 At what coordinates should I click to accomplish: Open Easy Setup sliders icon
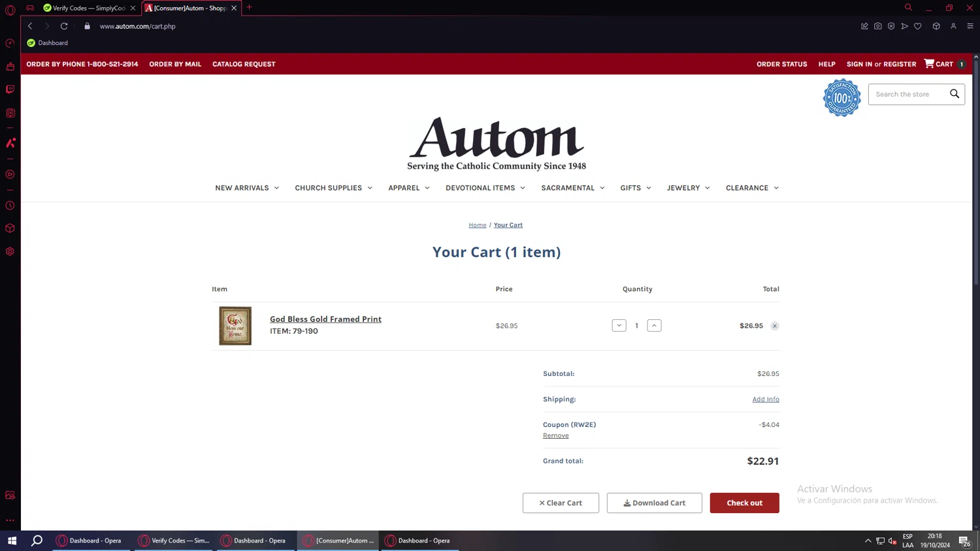click(970, 26)
